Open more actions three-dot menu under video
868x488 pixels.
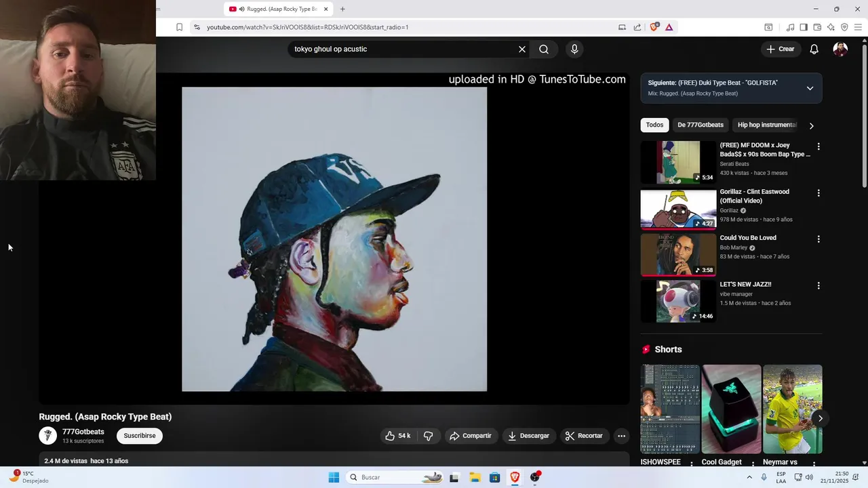point(621,436)
